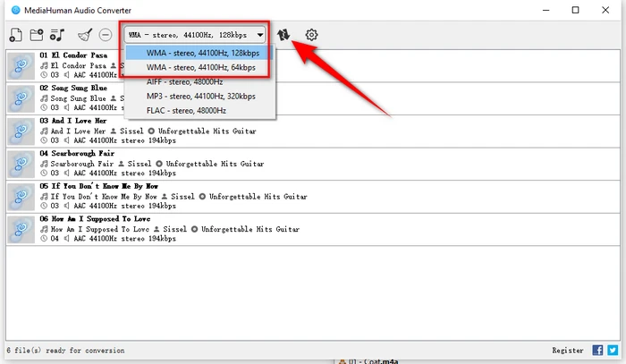Collapse the output format dropdown
Screen dimensions: 626x364
259,35
